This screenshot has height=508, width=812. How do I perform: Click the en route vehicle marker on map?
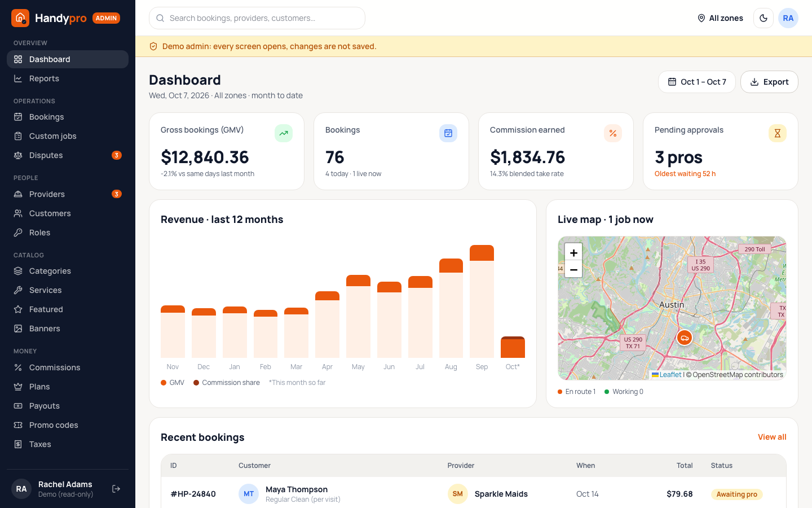685,338
